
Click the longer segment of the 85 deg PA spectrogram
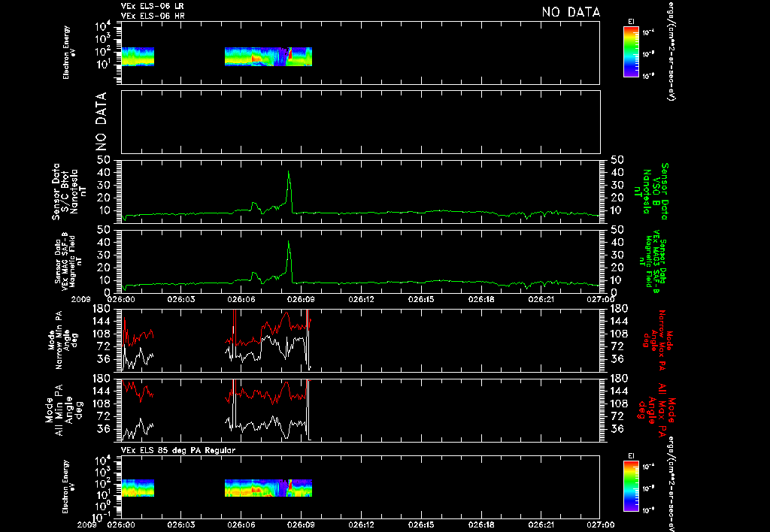pyautogui.click(x=268, y=488)
